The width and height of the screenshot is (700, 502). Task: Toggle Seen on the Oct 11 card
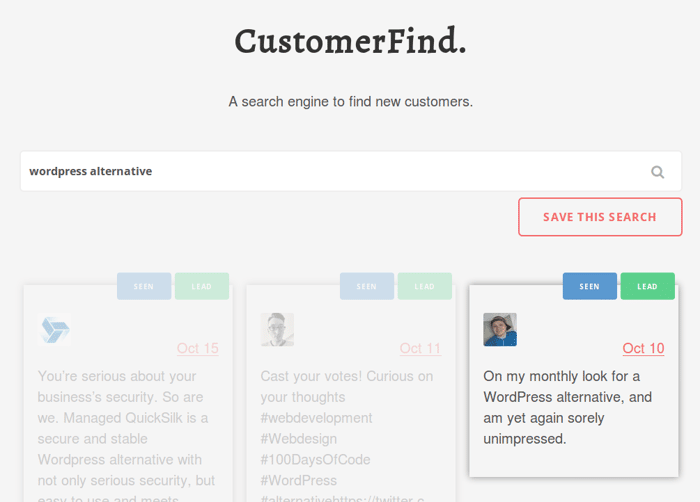pyautogui.click(x=367, y=286)
